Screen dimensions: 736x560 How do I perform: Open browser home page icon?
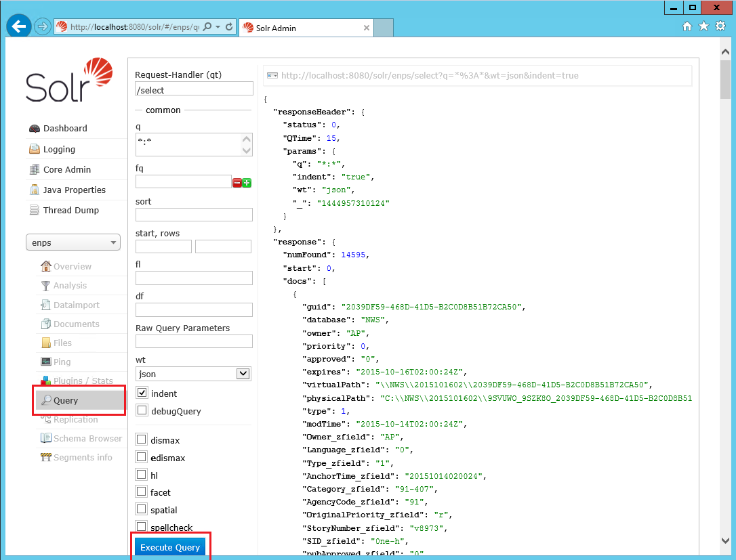pos(687,26)
